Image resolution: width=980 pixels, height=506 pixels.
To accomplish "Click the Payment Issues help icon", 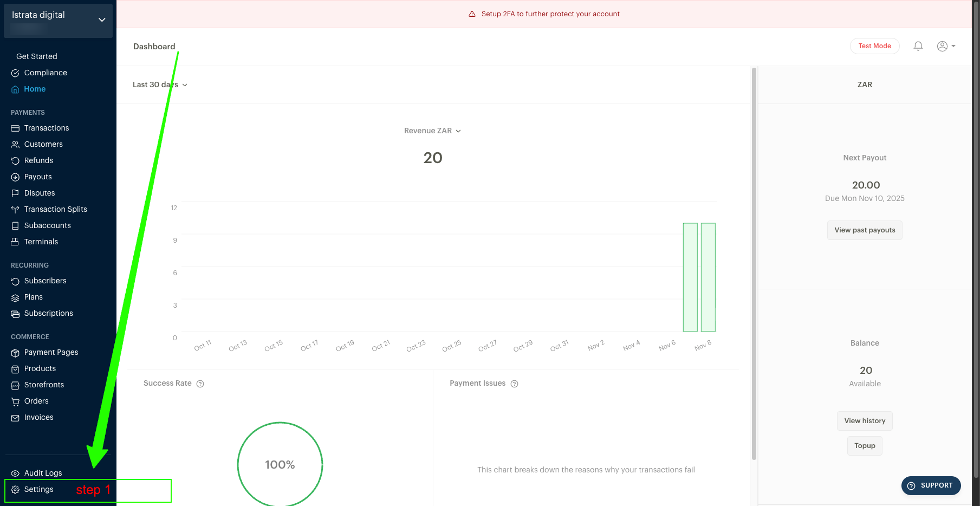I will point(515,384).
